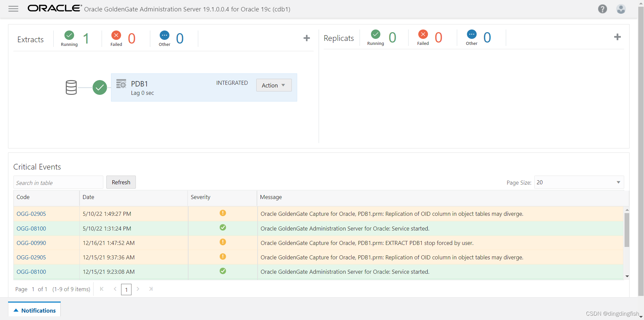Click success icon for 5/10/22 1:31:24 PM row
Screen dimensions: 644x320
(223, 228)
